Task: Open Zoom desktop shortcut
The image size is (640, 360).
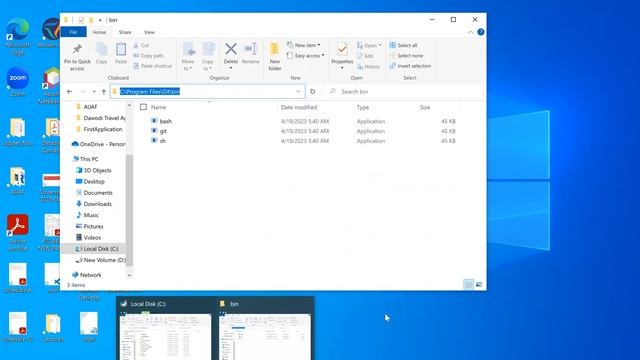Action: (x=18, y=82)
